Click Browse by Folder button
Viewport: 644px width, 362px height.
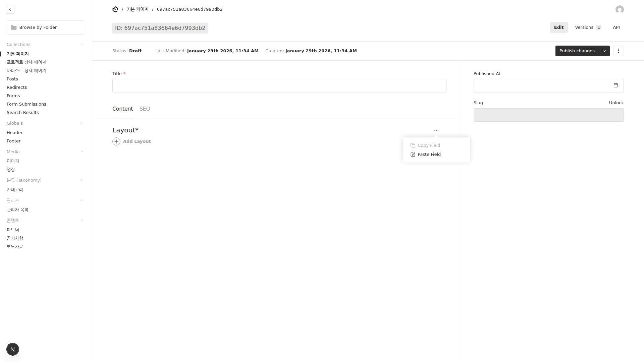point(46,27)
